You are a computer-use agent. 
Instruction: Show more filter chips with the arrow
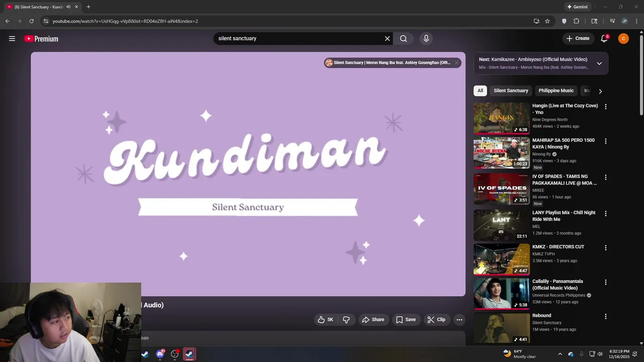pos(600,91)
